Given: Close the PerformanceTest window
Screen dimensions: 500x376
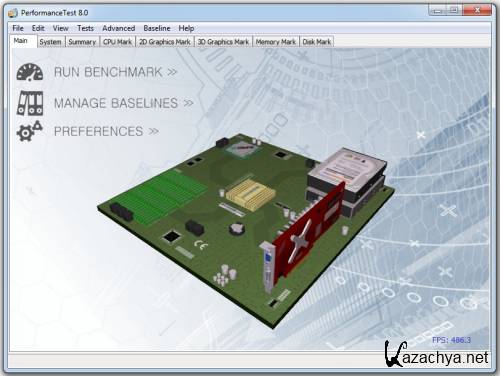Looking at the screenshot, I should 477,11.
